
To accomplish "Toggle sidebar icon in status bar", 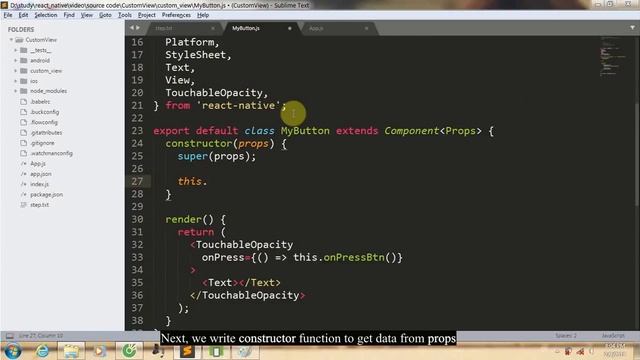I will click(x=9, y=336).
